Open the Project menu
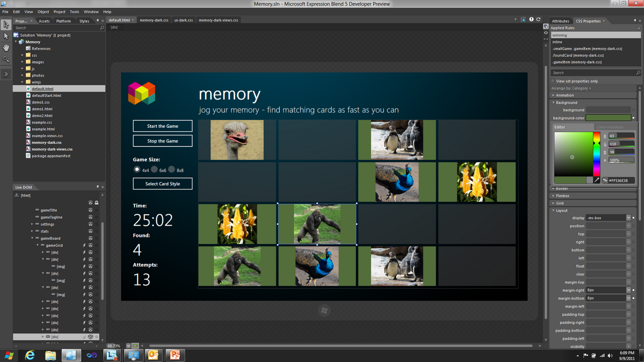The image size is (644, 362). pos(59,12)
